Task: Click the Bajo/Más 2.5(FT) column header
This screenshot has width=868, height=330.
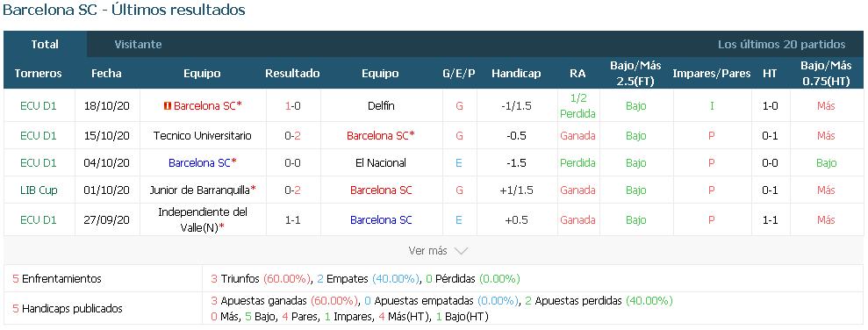Action: coord(635,73)
